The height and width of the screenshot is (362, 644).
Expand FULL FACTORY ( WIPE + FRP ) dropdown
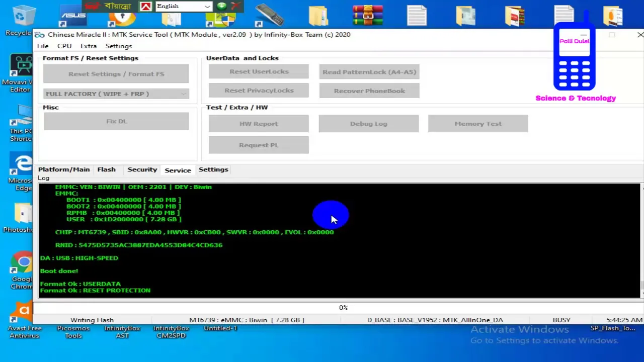[x=116, y=94]
